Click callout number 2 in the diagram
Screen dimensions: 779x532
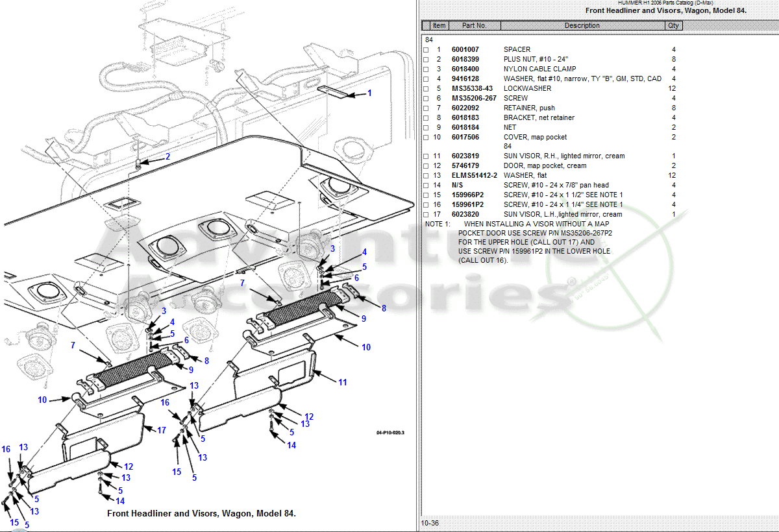167,157
